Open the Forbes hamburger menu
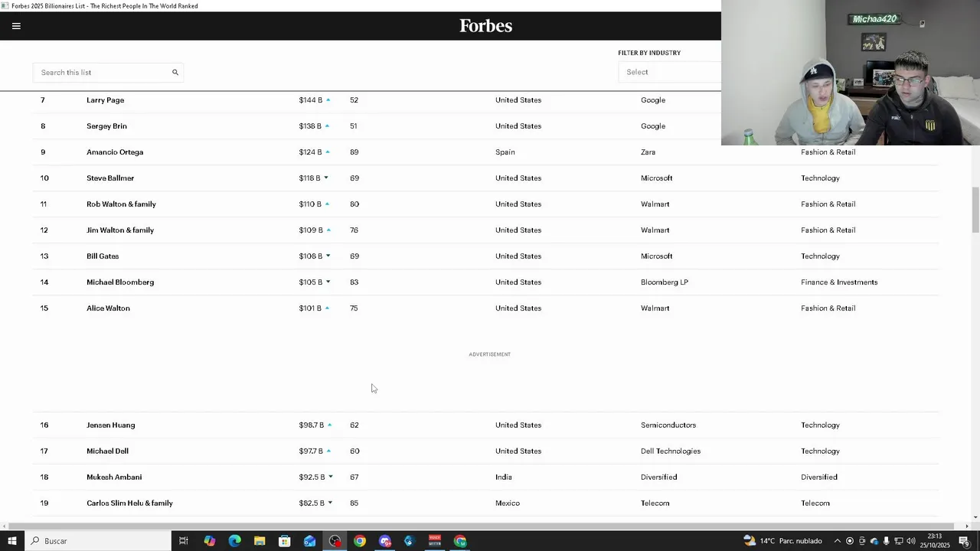 tap(16, 26)
